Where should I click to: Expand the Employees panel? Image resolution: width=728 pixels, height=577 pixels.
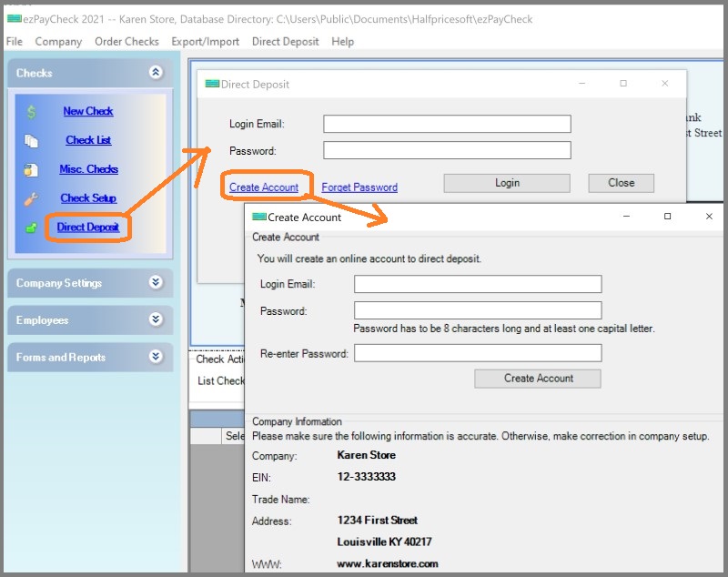[156, 320]
